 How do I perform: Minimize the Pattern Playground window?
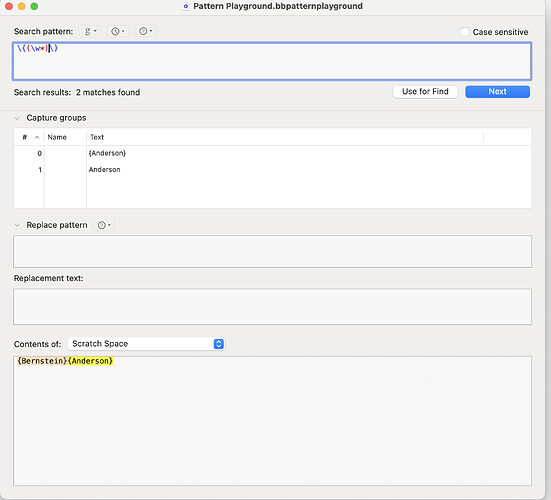pyautogui.click(x=21, y=6)
